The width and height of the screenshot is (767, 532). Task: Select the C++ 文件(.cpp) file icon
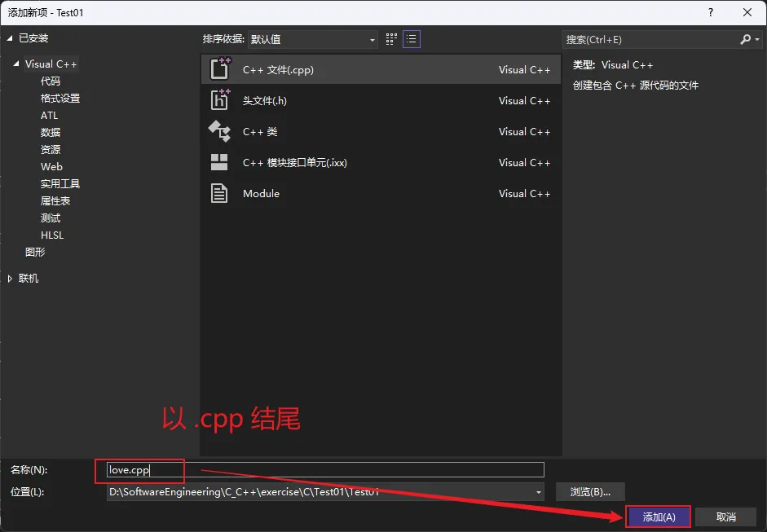pos(219,68)
